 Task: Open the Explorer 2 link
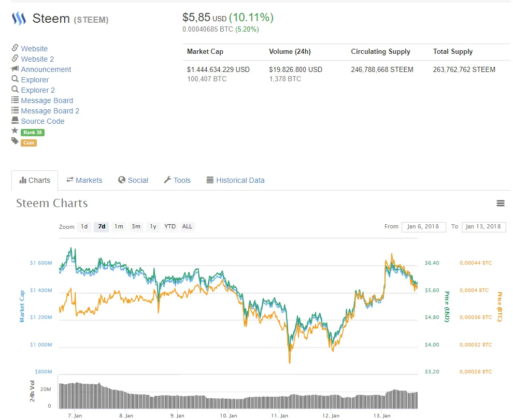click(38, 90)
